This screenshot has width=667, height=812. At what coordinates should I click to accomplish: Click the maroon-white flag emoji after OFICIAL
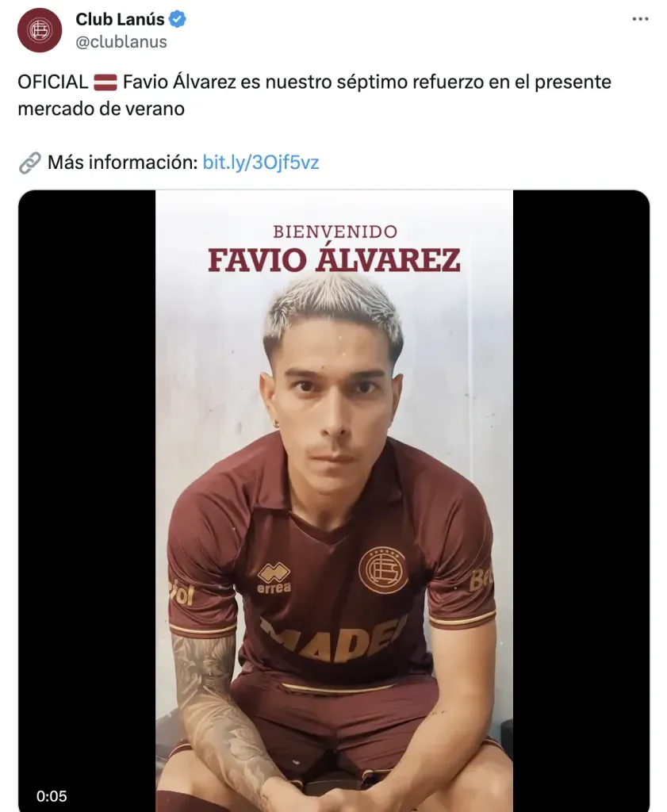105,82
